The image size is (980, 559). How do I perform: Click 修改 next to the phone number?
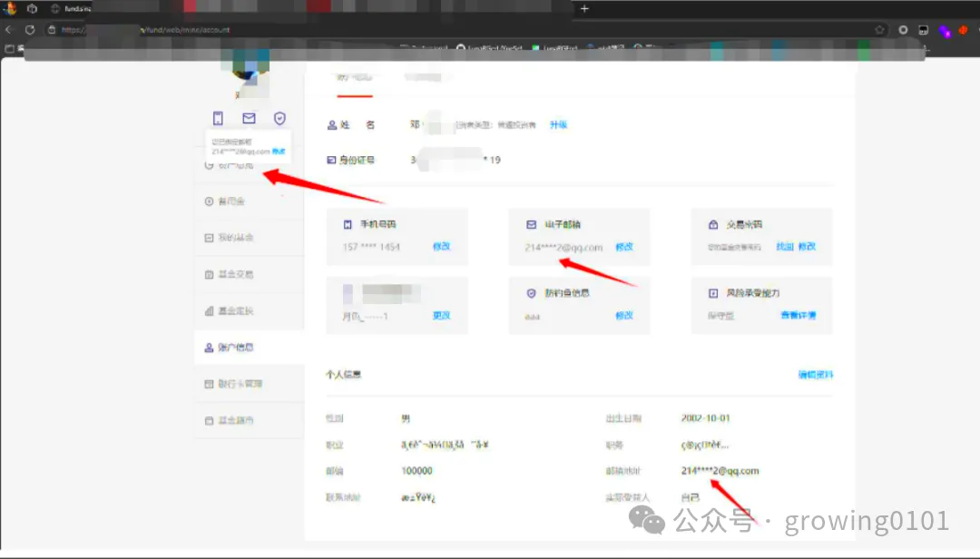[442, 244]
